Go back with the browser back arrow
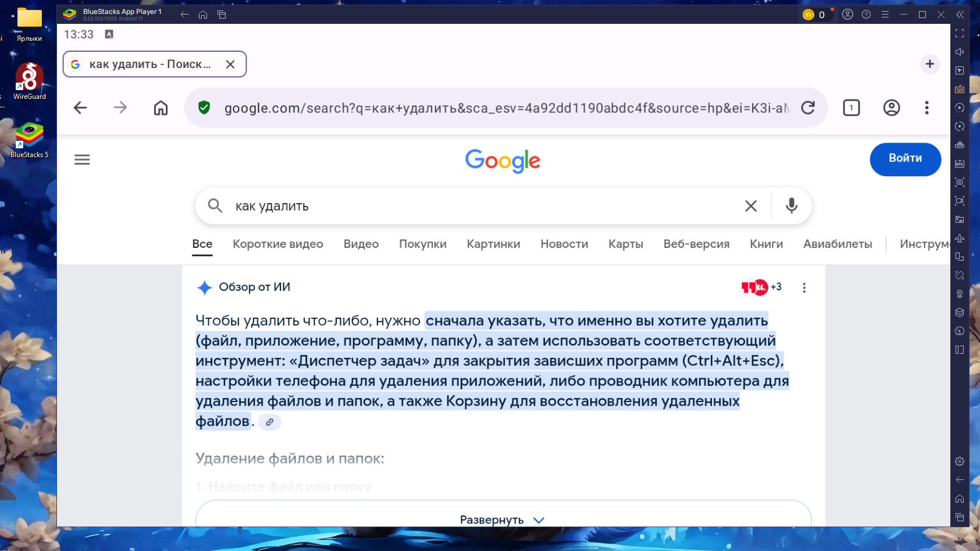The width and height of the screenshot is (980, 551). tap(80, 108)
